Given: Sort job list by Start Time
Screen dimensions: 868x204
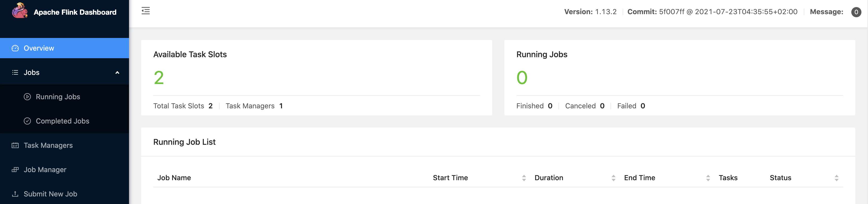Looking at the screenshot, I should click(524, 178).
